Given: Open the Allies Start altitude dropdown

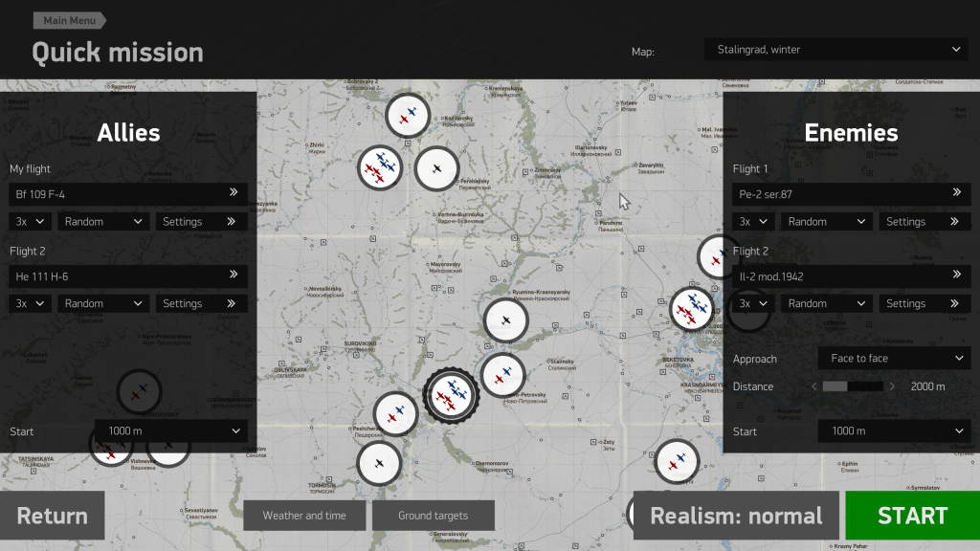Looking at the screenshot, I should click(170, 431).
